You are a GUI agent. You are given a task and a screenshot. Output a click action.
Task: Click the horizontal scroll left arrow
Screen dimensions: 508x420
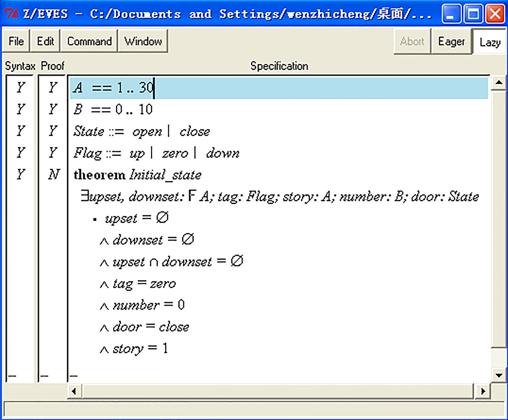(x=74, y=391)
